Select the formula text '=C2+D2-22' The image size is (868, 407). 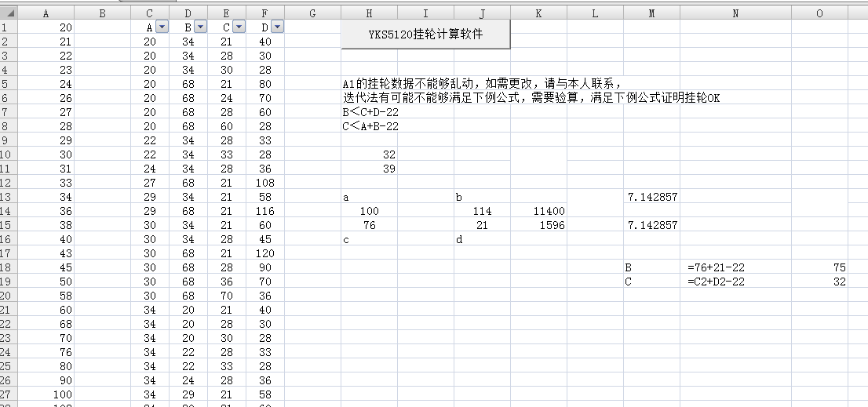click(x=716, y=282)
